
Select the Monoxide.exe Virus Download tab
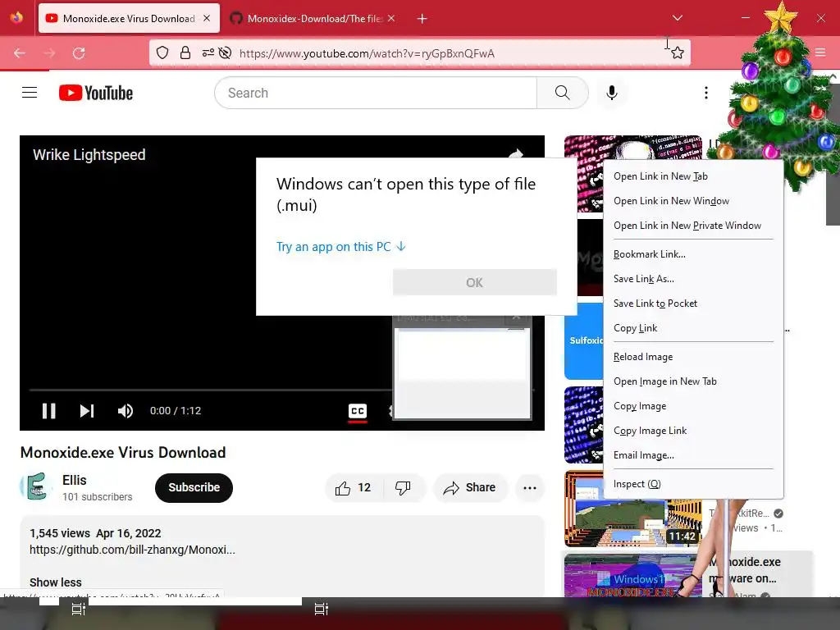tap(129, 19)
